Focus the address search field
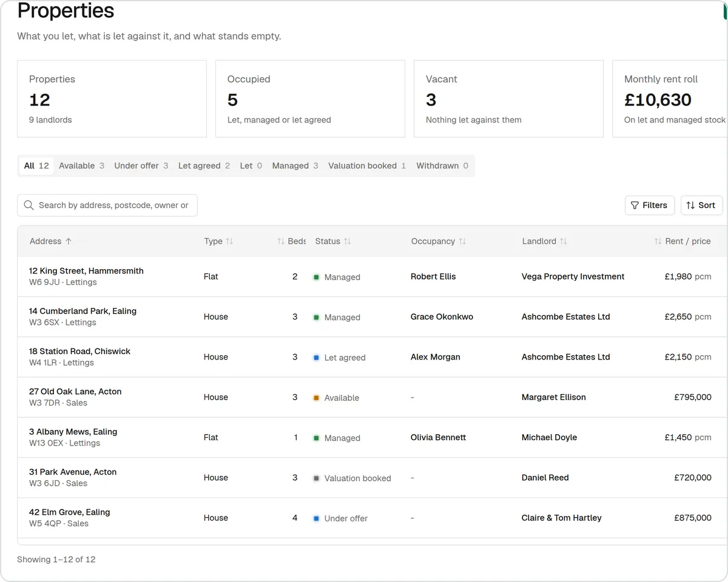Viewport: 728px width, 582px height. tap(107, 206)
